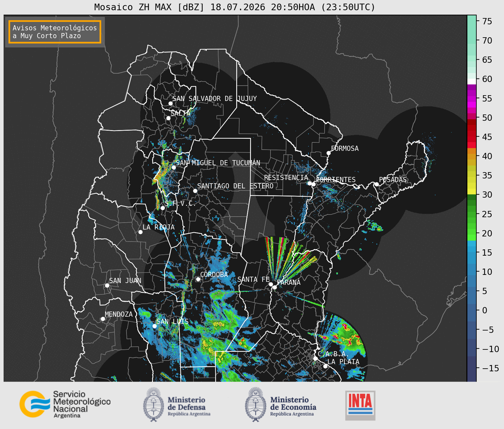Click the Formosa city marker dot

tap(328, 153)
